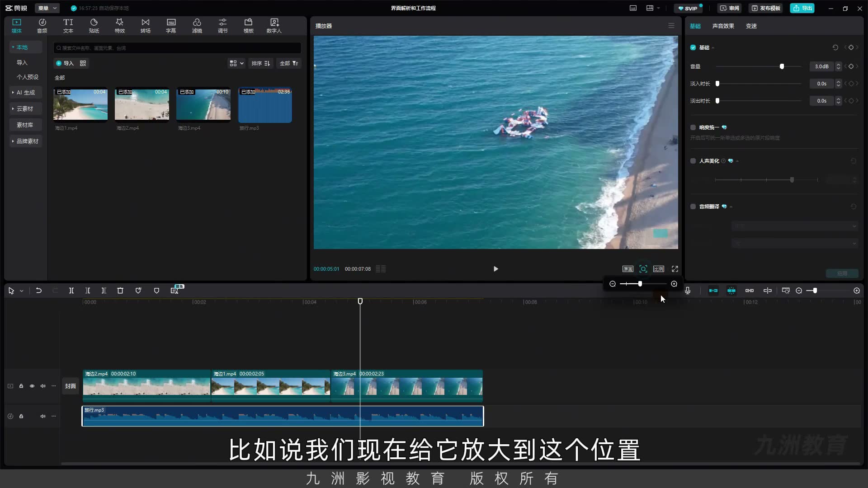Click the shortcut keyboard icon in title bar
The image size is (868, 488).
(633, 8)
